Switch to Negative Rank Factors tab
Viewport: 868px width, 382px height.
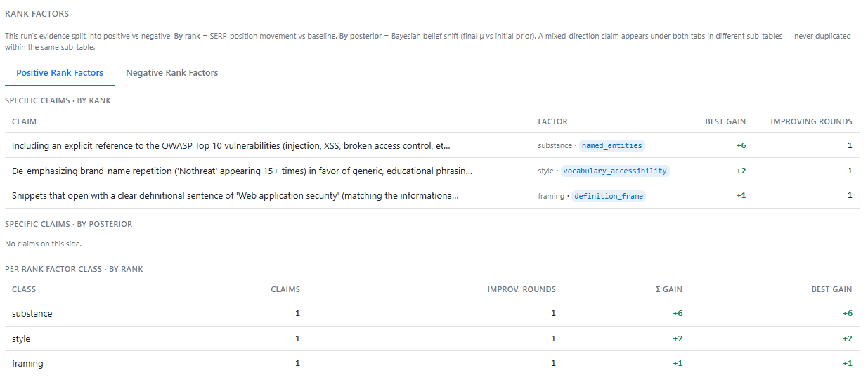pyautogui.click(x=171, y=72)
